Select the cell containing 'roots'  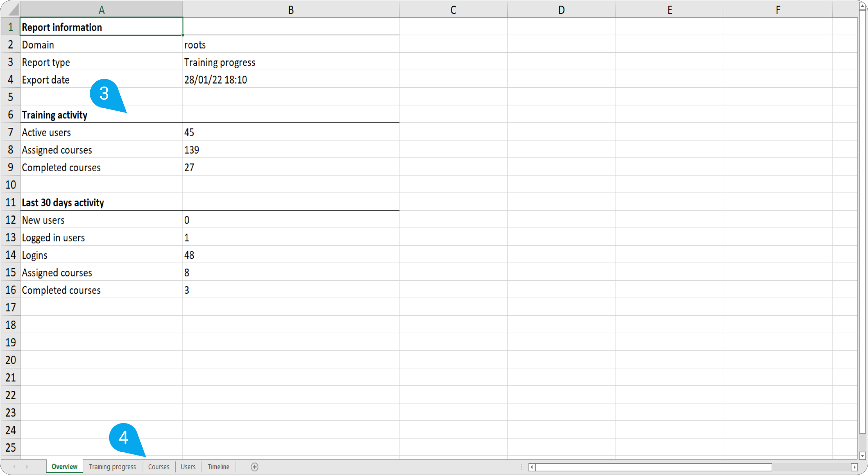291,45
